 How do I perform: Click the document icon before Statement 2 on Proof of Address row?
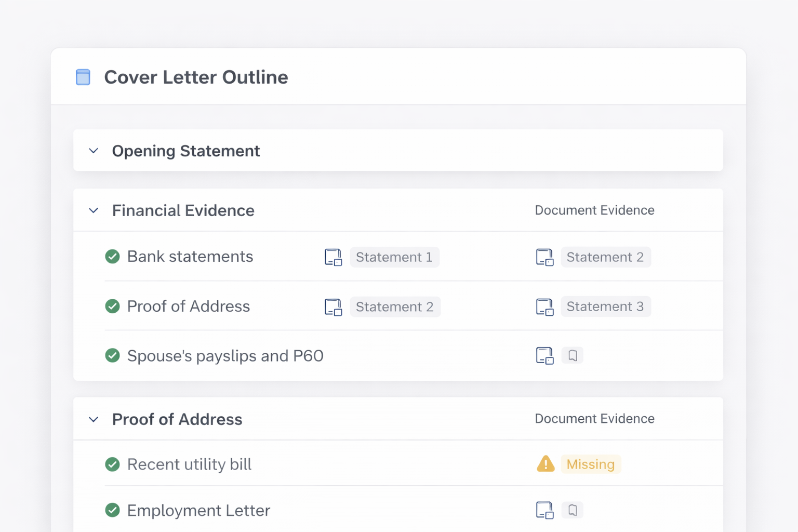pos(332,307)
